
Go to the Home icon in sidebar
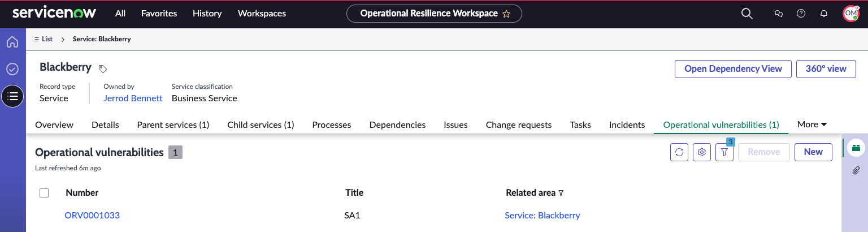click(12, 42)
